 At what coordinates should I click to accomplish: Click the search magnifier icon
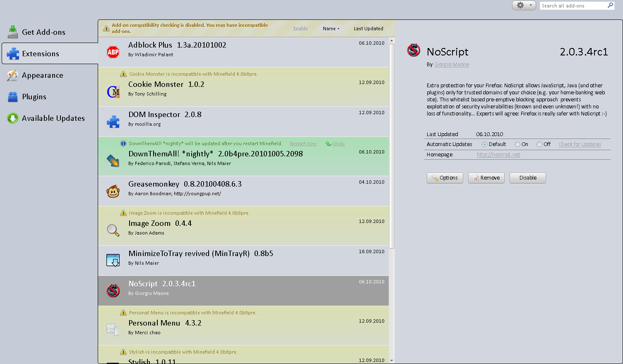[x=610, y=5]
